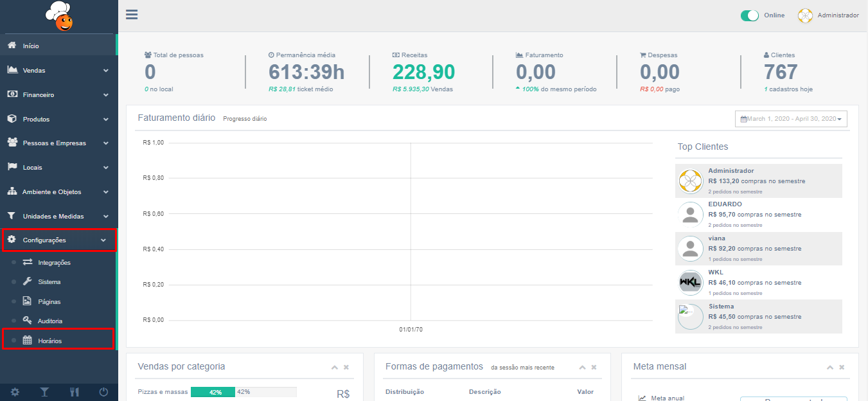Image resolution: width=868 pixels, height=401 pixels.
Task: Click the power icon in the sidebar footer
Action: coord(103,392)
